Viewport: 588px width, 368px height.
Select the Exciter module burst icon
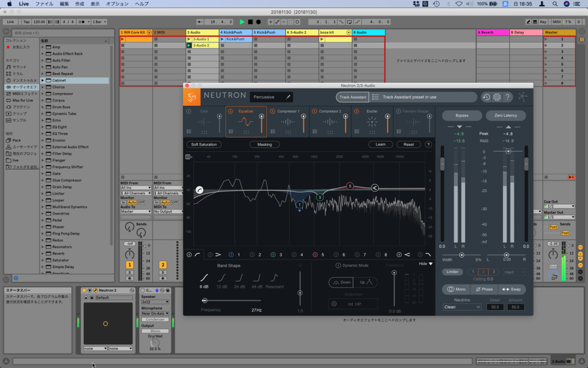coord(372,122)
